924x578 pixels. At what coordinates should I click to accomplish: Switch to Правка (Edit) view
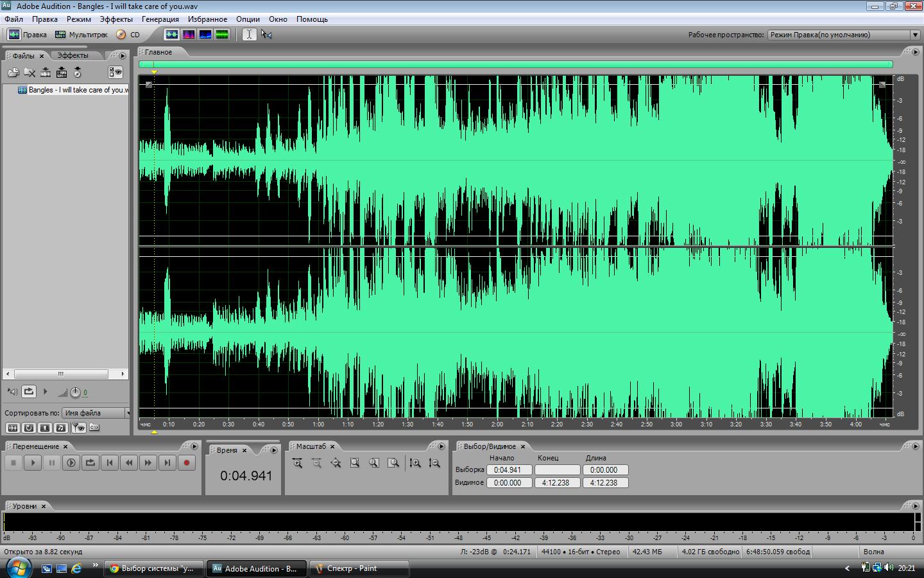pyautogui.click(x=28, y=35)
